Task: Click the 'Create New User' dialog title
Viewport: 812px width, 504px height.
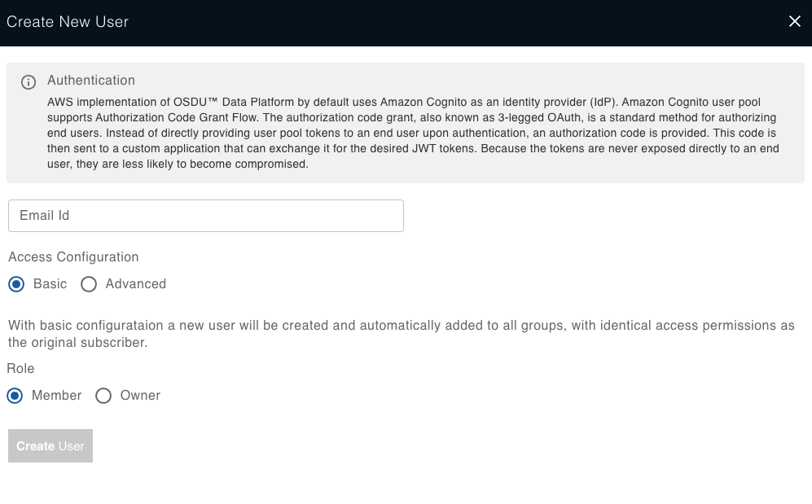Action: tap(68, 22)
